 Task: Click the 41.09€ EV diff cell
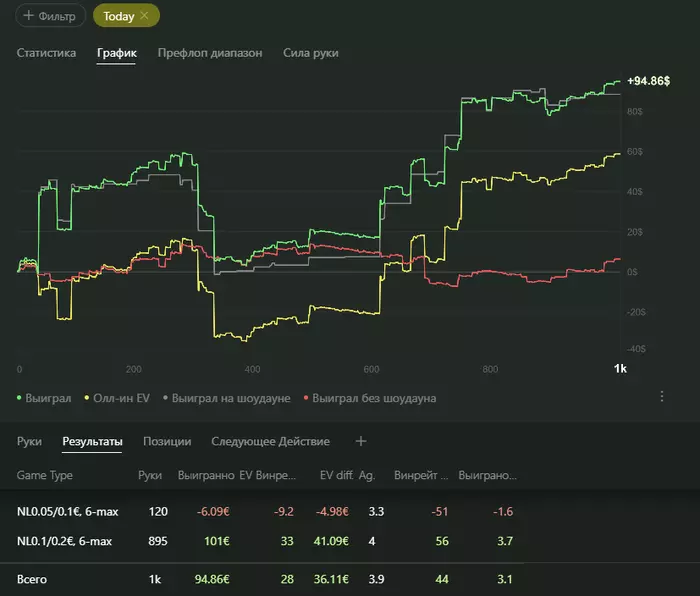click(x=331, y=541)
